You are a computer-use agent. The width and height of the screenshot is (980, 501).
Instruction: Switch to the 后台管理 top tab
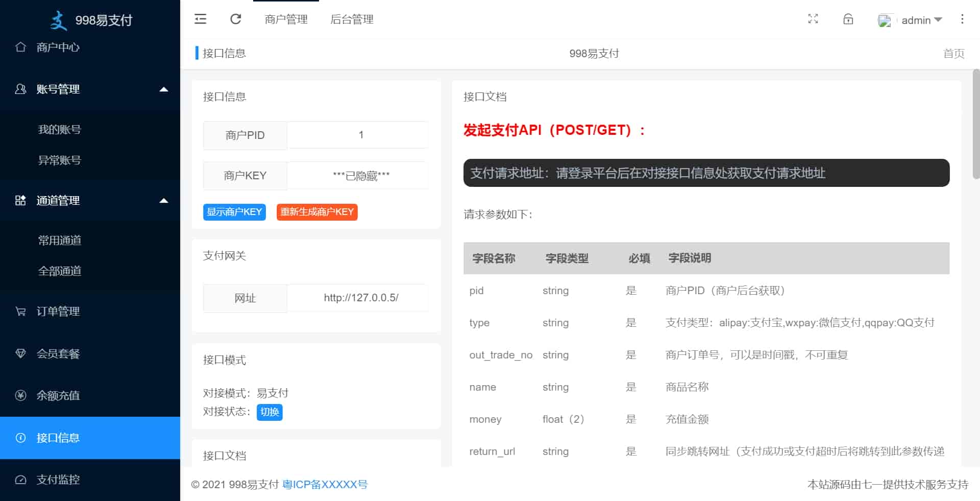(352, 19)
